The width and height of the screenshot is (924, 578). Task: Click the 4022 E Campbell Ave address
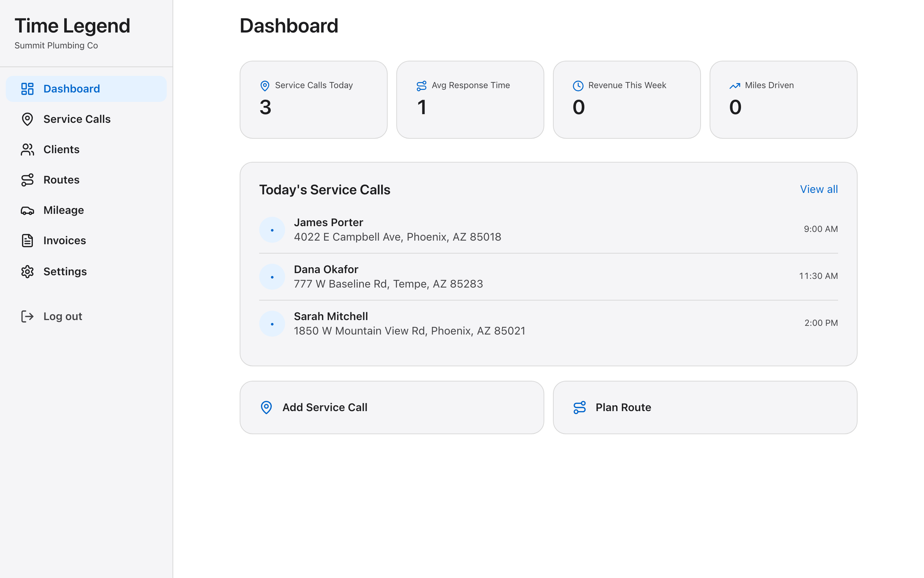tap(397, 237)
